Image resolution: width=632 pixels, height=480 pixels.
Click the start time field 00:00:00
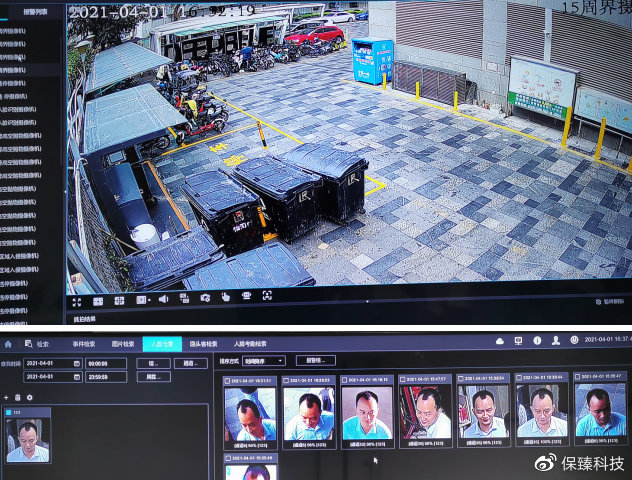[106, 364]
